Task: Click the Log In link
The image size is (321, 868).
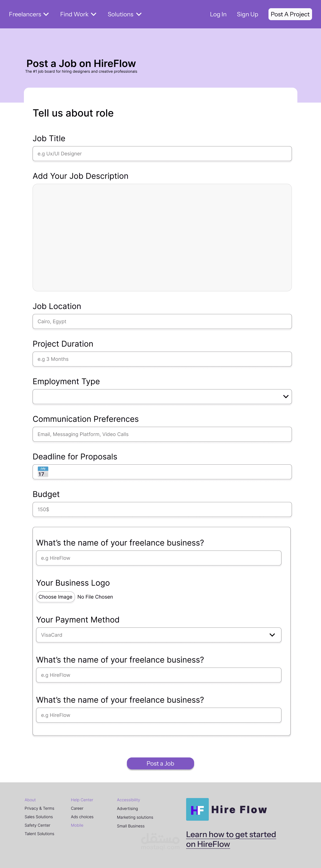Action: (218, 14)
